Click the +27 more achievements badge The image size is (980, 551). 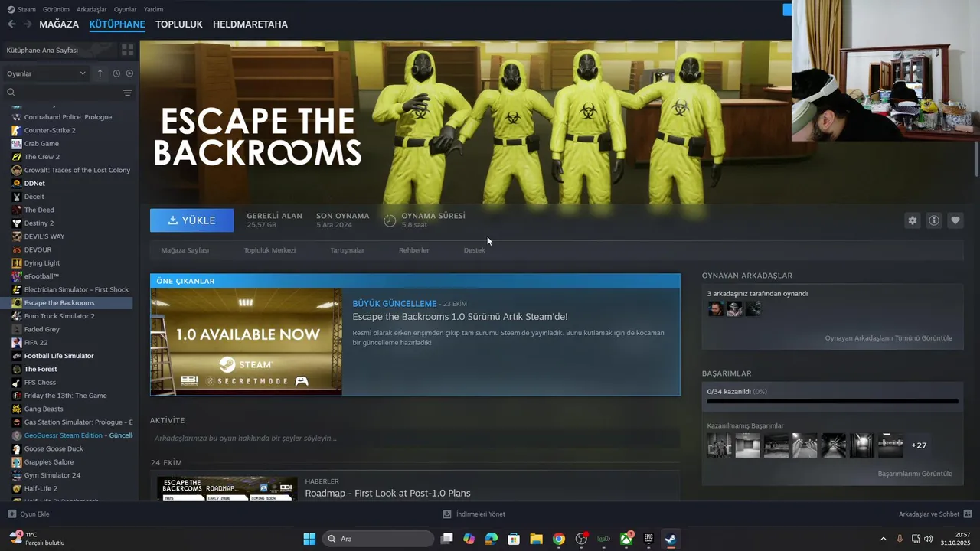pyautogui.click(x=919, y=445)
